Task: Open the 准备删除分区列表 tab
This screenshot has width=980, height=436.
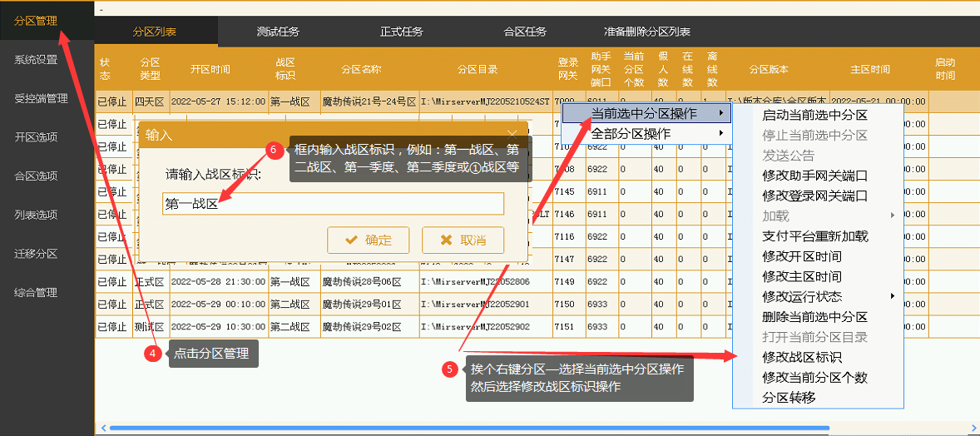Action: click(647, 32)
